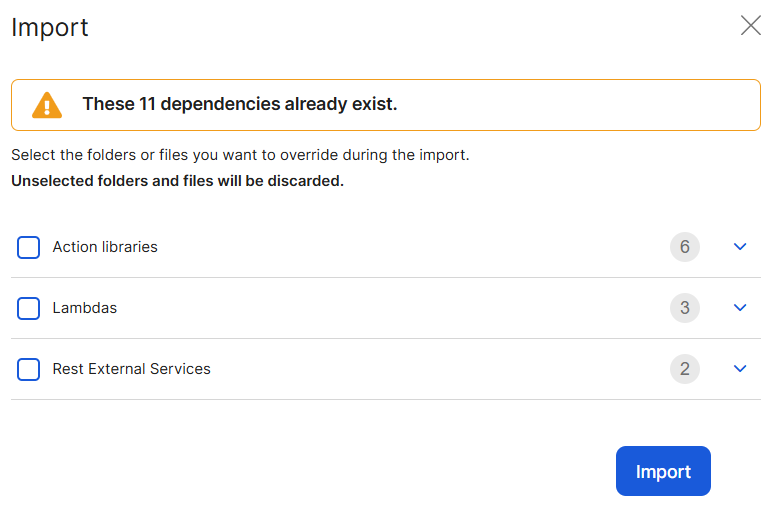Click the Action libraries folder label
The width and height of the screenshot is (777, 529).
pyautogui.click(x=105, y=247)
